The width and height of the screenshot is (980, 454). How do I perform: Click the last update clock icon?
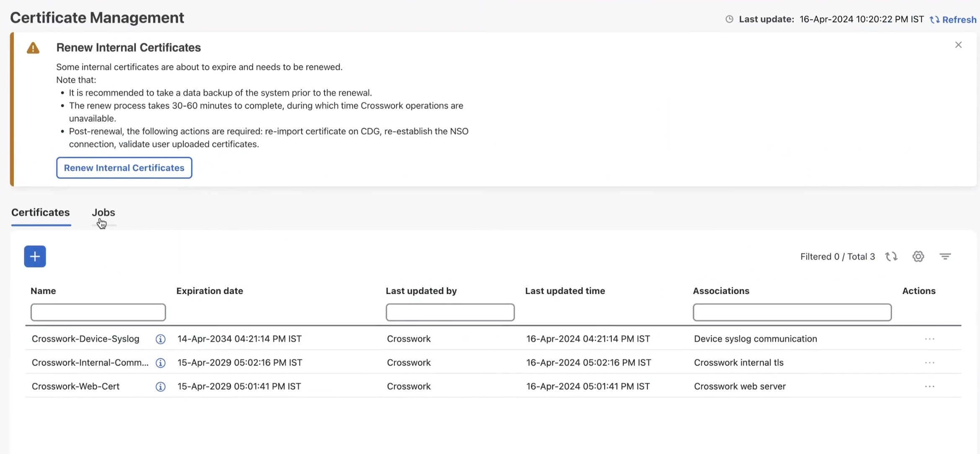click(x=729, y=19)
